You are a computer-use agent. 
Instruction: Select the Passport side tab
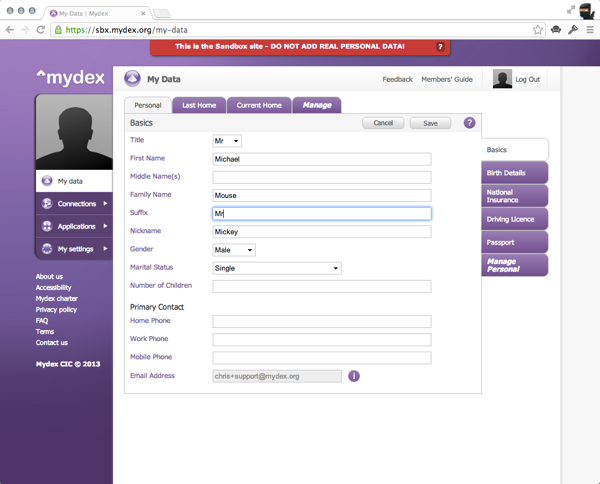coord(515,242)
